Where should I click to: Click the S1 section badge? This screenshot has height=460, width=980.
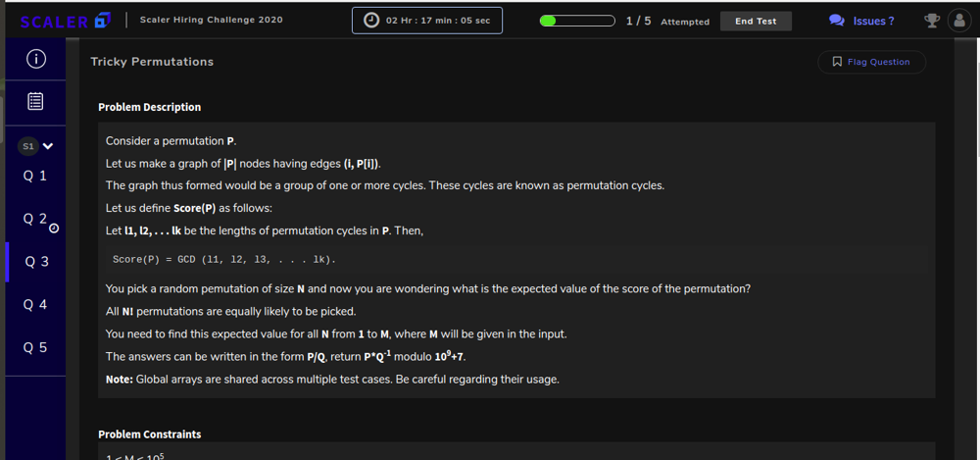tap(28, 146)
